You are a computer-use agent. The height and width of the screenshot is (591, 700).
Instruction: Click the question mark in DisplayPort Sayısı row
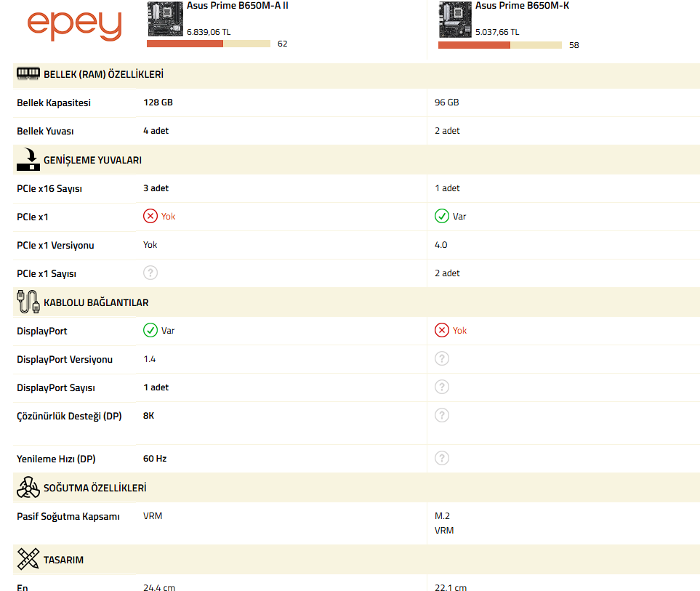[442, 387]
